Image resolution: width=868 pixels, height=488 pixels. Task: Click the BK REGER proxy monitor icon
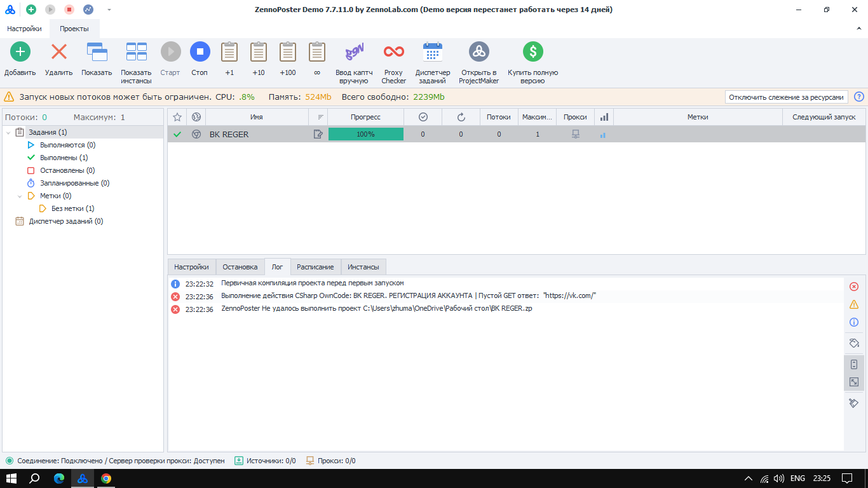pyautogui.click(x=575, y=134)
